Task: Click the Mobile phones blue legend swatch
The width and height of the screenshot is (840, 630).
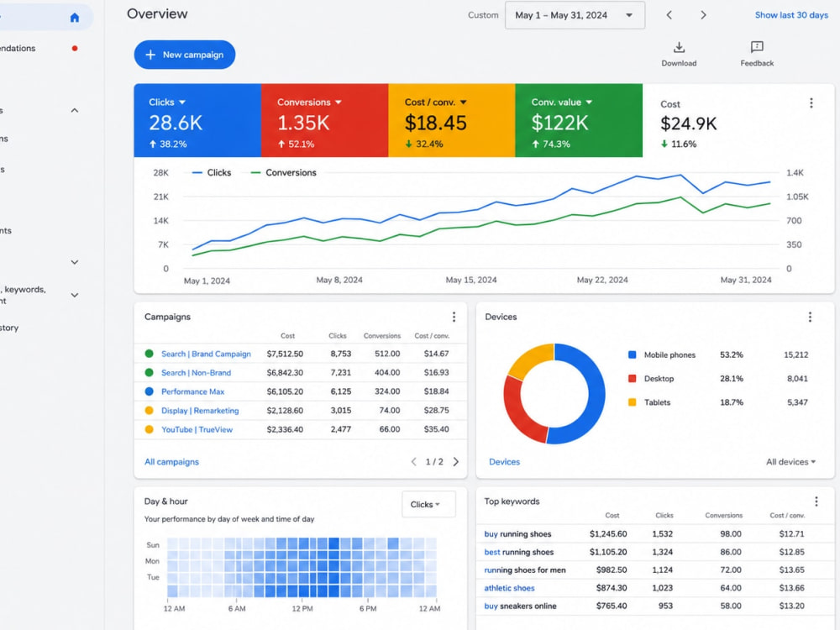Action: point(633,354)
